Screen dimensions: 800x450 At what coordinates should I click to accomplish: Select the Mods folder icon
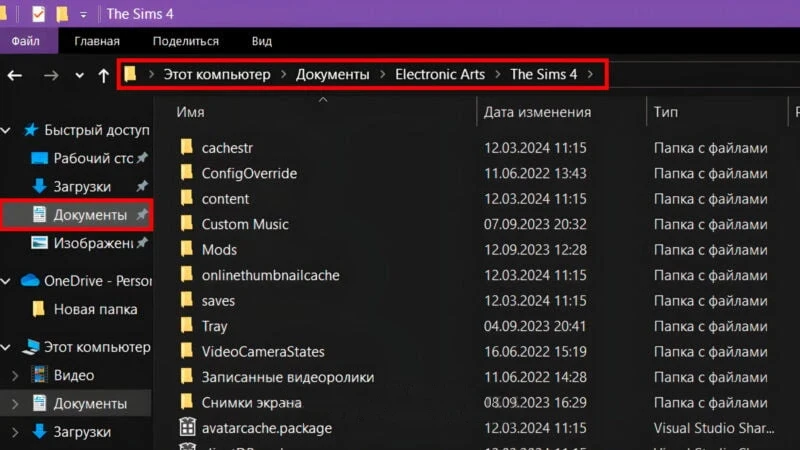[x=187, y=249]
